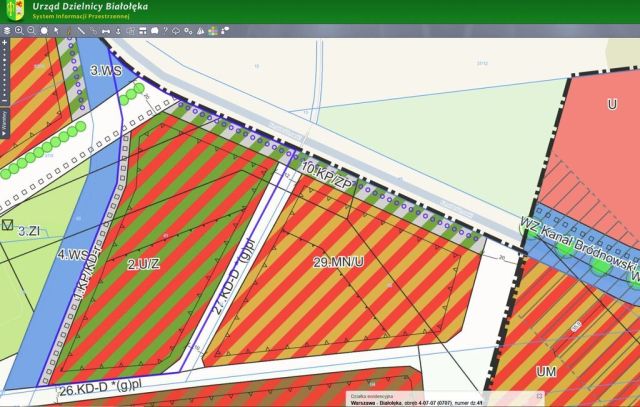
Task: Select the arrow pointer tool
Action: [56, 31]
